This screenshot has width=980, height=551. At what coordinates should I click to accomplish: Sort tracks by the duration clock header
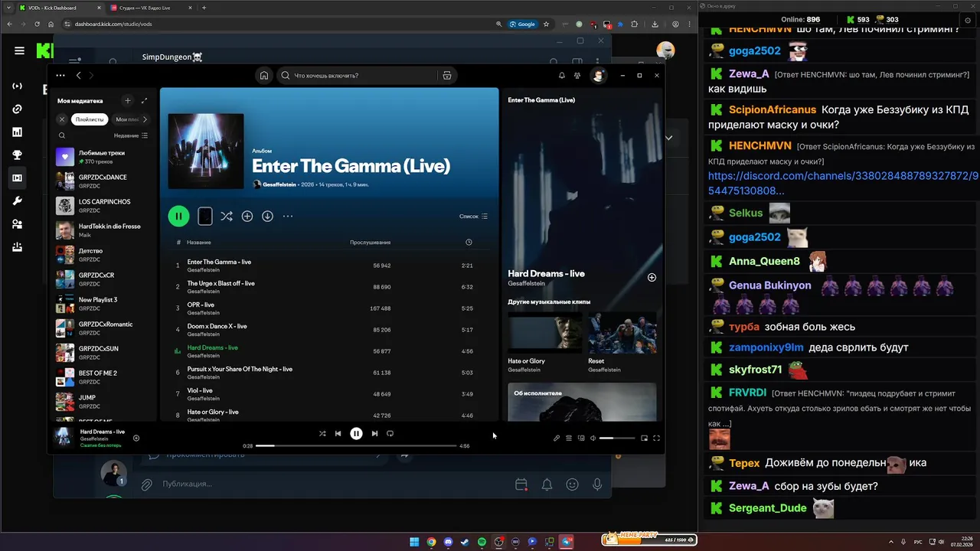point(469,243)
